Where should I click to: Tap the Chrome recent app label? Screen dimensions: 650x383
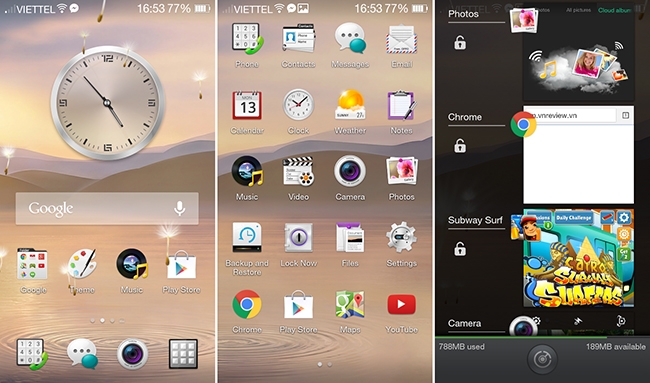465,117
